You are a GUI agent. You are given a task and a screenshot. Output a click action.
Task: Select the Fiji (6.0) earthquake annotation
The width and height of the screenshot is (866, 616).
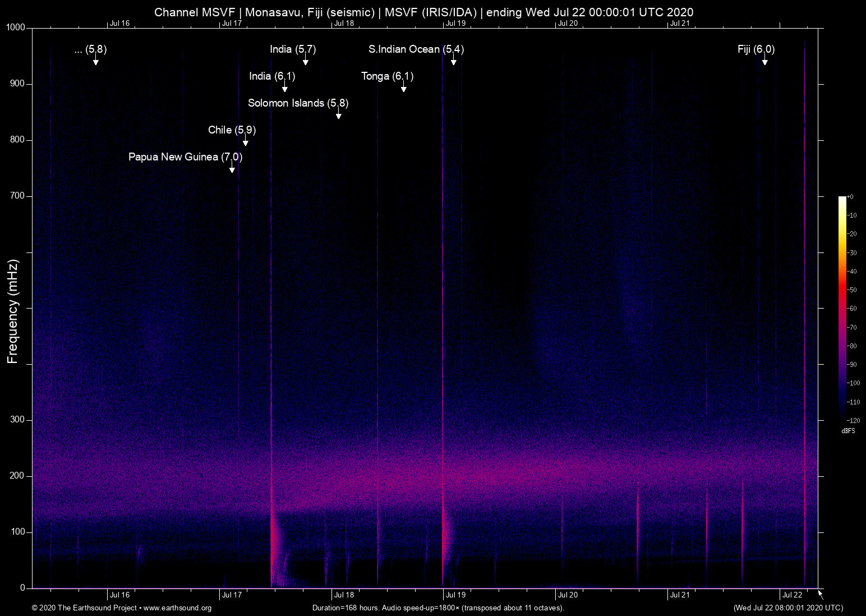click(x=756, y=49)
